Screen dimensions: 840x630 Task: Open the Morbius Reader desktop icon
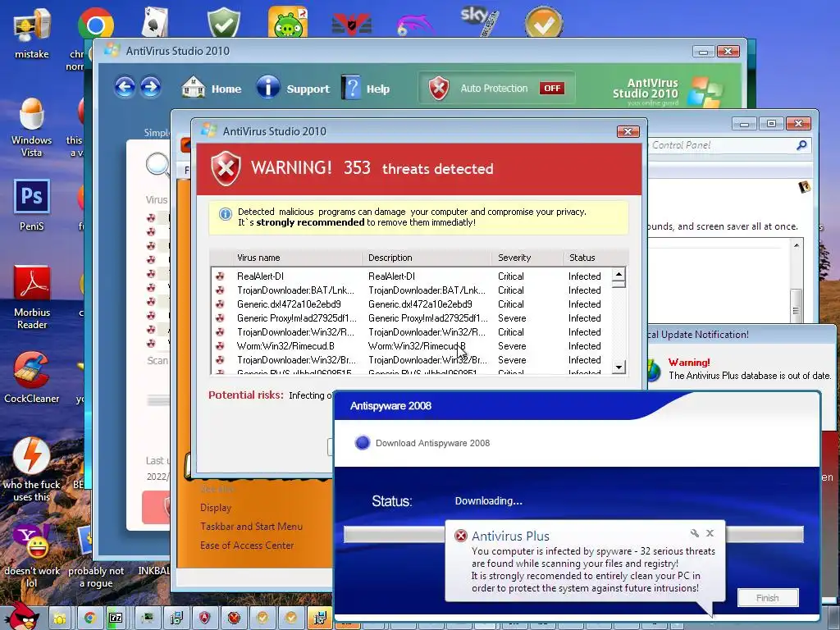(32, 297)
